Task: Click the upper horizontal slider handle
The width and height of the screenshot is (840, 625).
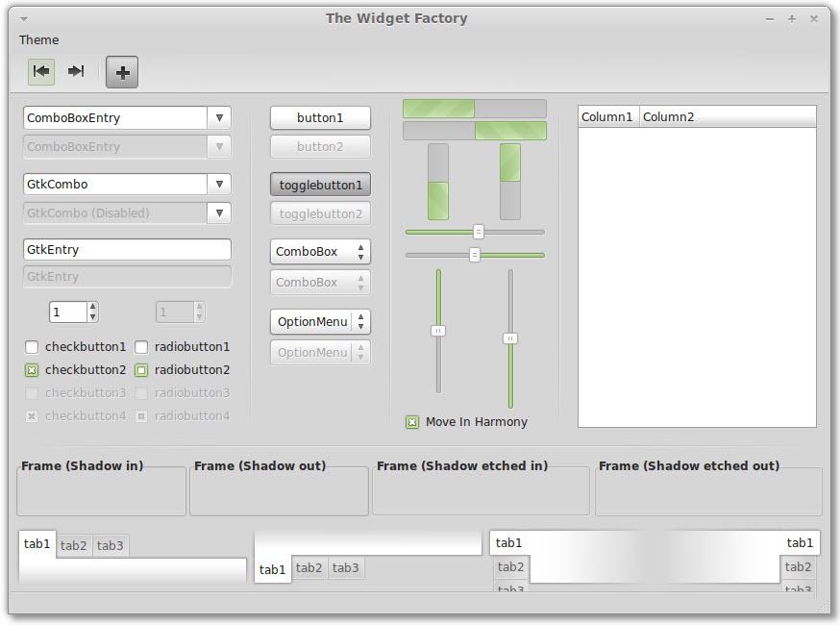Action: (479, 232)
